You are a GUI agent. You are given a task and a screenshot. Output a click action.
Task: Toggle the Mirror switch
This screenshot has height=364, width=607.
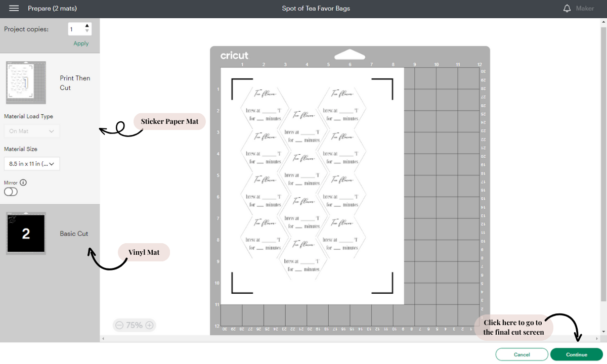click(11, 192)
